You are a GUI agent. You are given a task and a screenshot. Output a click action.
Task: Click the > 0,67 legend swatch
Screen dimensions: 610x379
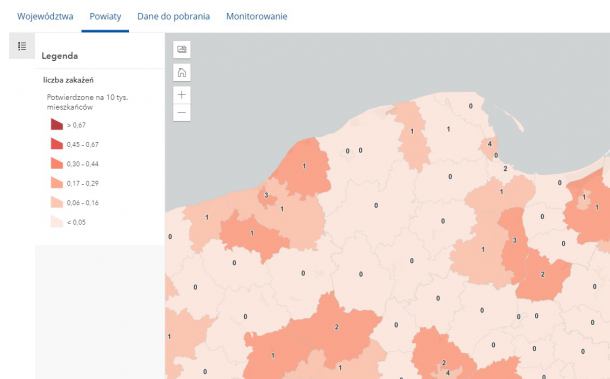coord(57,125)
